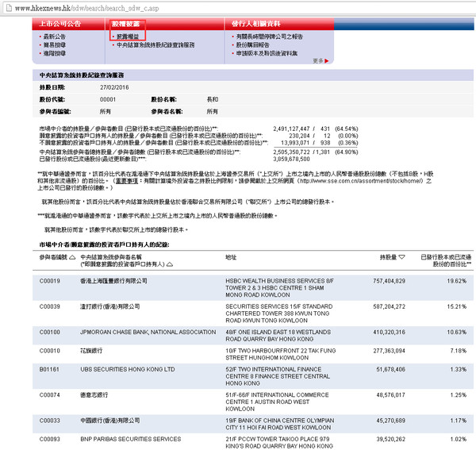476x450 pixels.
Task: Click UBS SECURITIES HONG KONG LTD
Action: (128, 369)
